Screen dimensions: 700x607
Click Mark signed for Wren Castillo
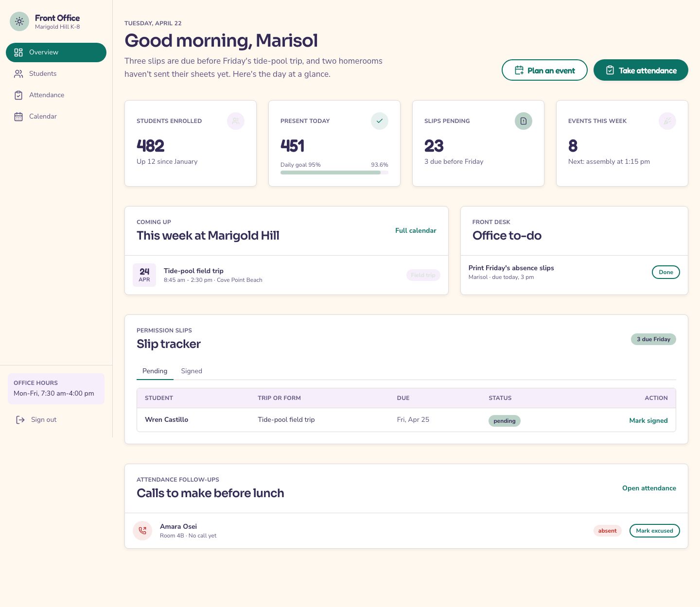click(648, 420)
